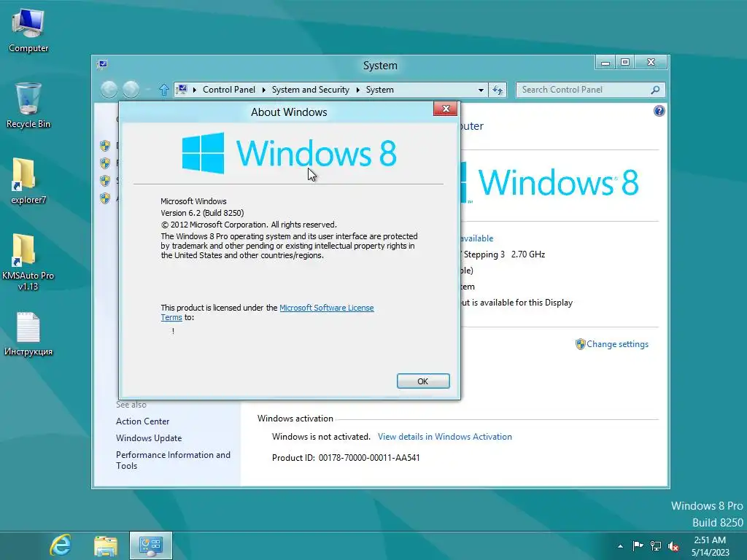Go back in System window
The width and height of the screenshot is (747, 560).
pos(109,90)
